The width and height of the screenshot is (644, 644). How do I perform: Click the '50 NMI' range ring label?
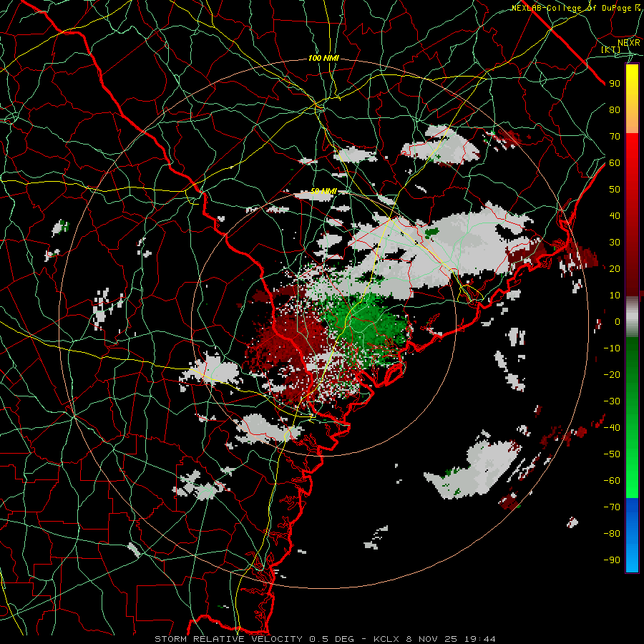pos(323,191)
